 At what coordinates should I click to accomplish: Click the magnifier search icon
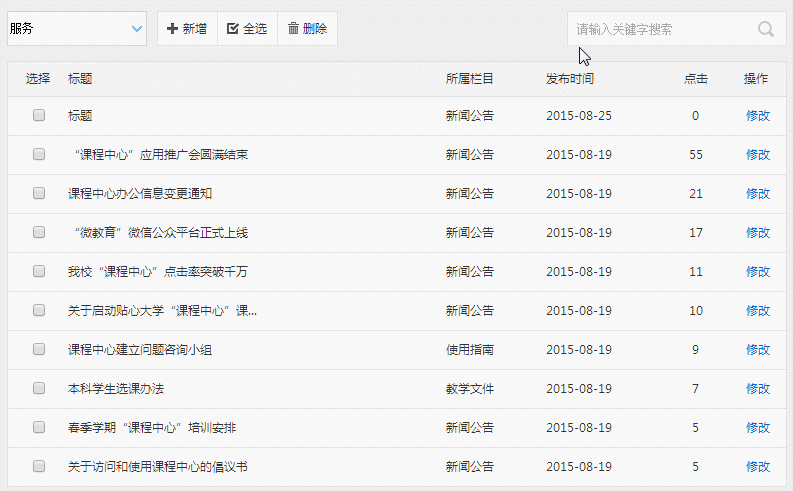[x=766, y=29]
